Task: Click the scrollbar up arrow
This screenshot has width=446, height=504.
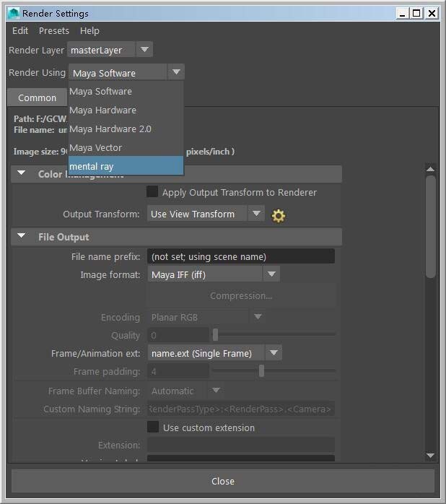Action: [x=430, y=169]
